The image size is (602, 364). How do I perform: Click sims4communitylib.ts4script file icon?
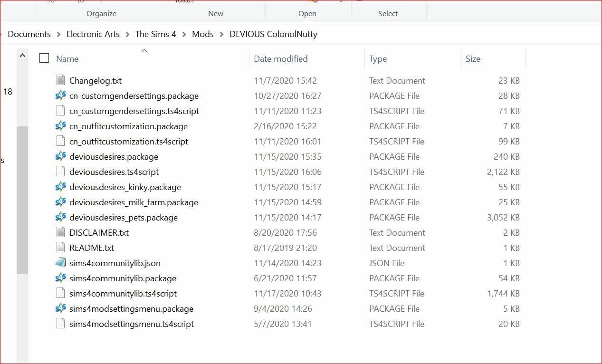[x=60, y=293]
